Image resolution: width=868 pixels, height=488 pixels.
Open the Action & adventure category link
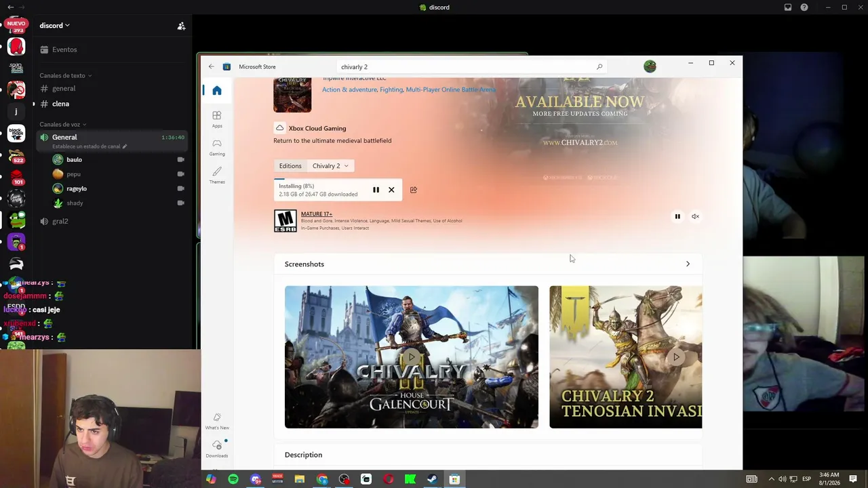click(x=349, y=89)
